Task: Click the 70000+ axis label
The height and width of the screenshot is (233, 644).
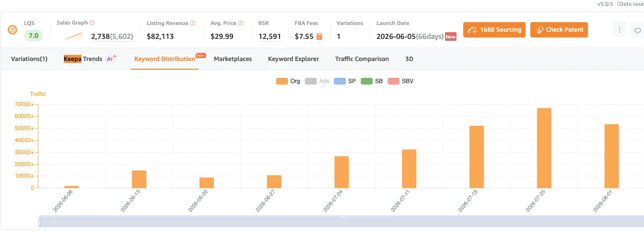Action: (x=25, y=104)
